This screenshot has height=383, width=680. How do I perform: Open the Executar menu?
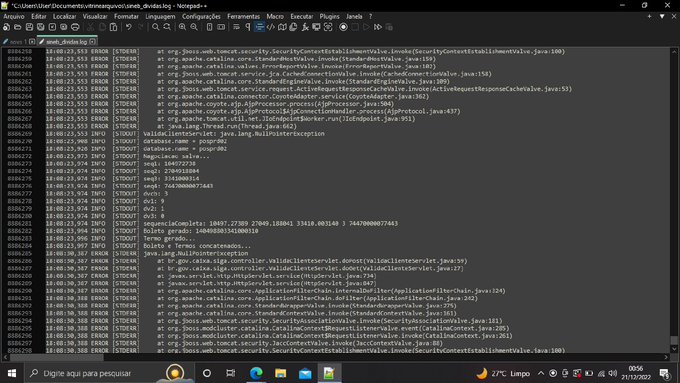302,16
